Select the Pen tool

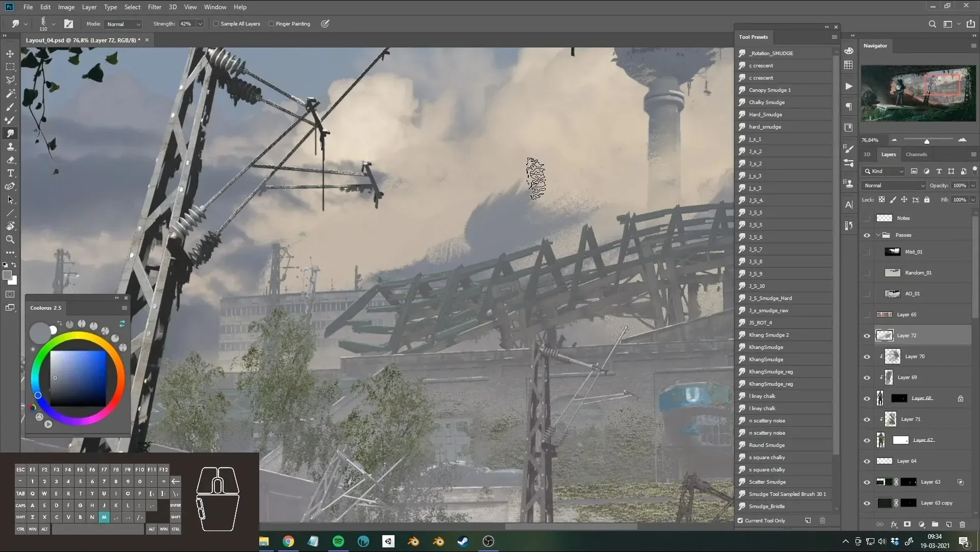(10, 186)
